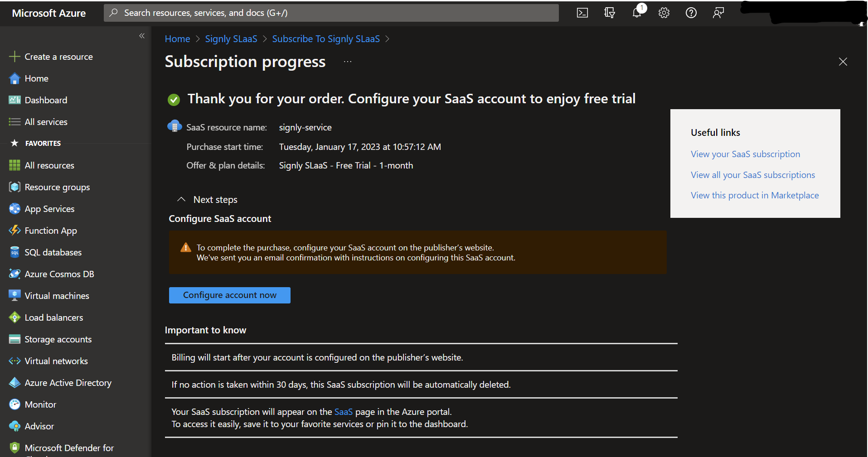Click the FAVORITES star header

click(x=15, y=143)
